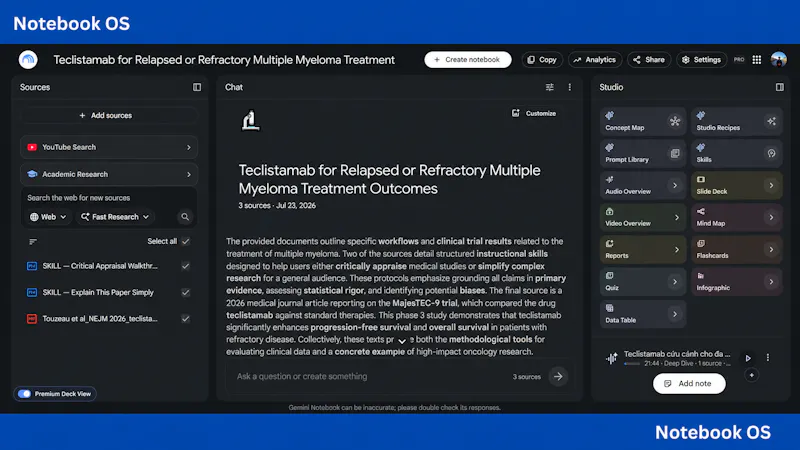
Task: Click the Add note button
Action: click(689, 384)
